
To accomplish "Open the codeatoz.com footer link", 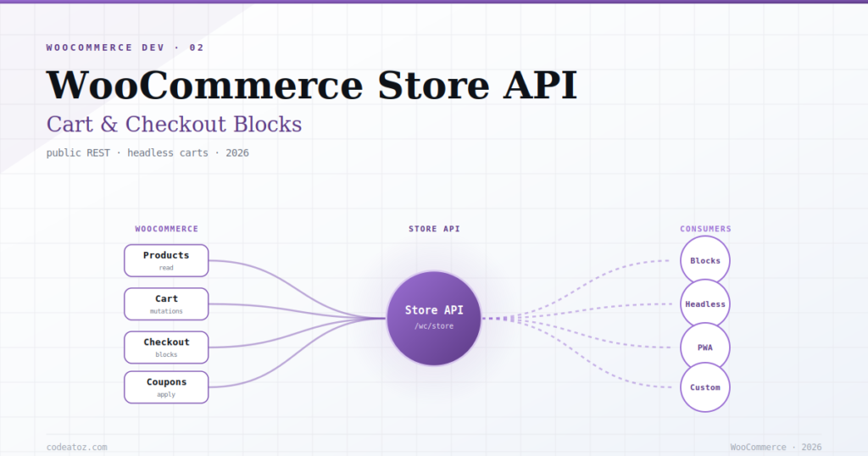I will click(77, 448).
